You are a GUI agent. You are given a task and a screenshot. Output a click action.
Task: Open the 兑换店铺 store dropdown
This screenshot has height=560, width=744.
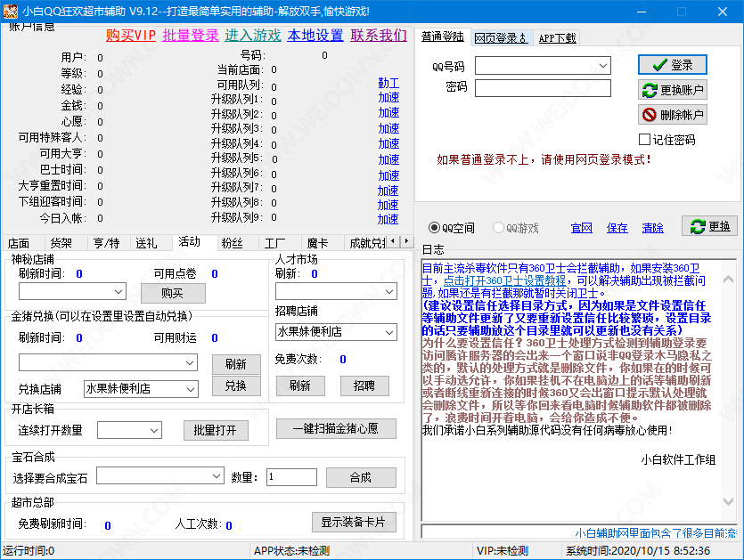point(191,389)
